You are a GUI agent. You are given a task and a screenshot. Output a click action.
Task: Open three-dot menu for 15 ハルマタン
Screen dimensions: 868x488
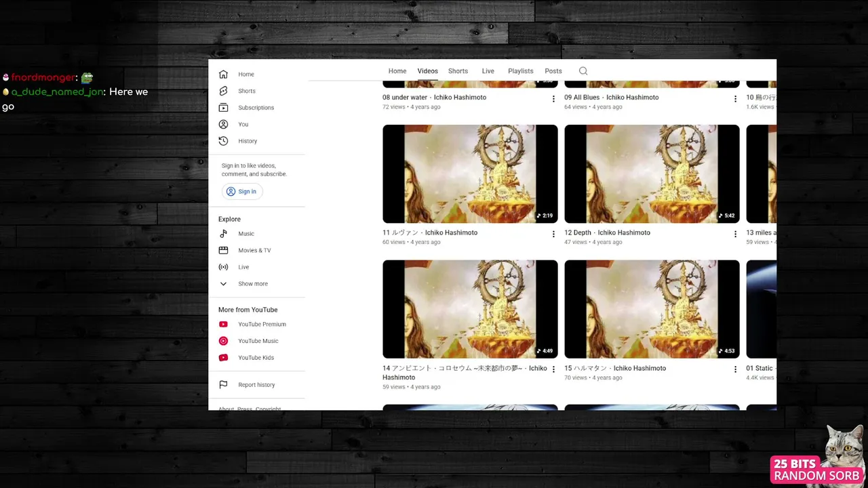(735, 369)
